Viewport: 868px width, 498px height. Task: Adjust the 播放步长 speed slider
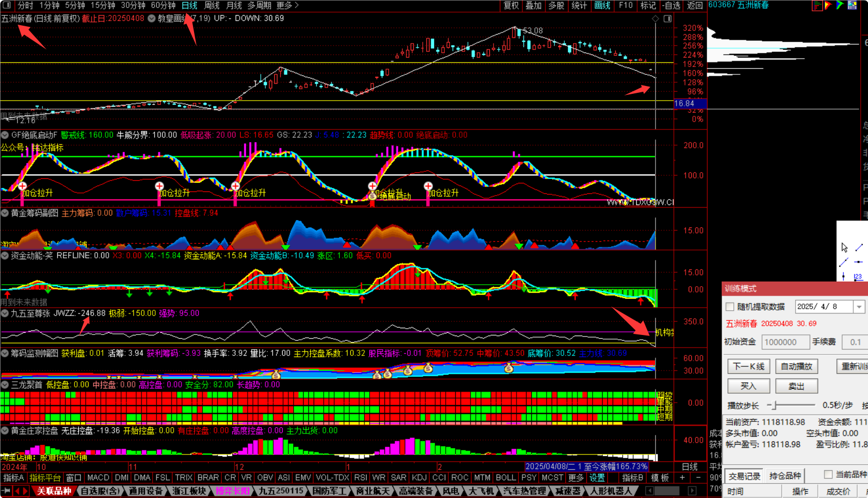(x=774, y=405)
